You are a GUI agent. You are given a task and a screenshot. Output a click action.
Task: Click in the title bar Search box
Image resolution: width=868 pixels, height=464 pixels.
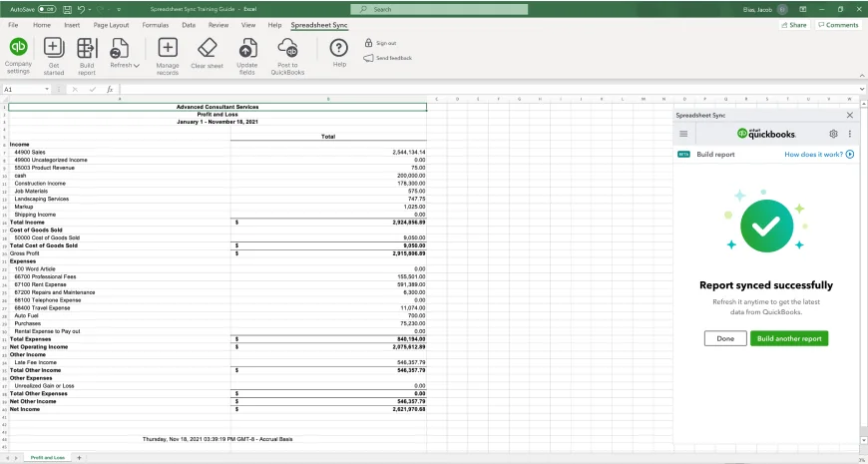coord(439,9)
